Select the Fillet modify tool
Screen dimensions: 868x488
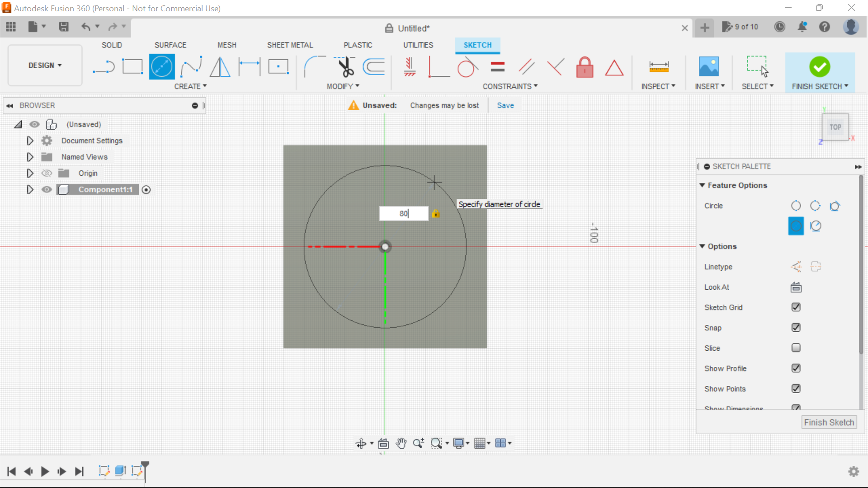coord(315,67)
